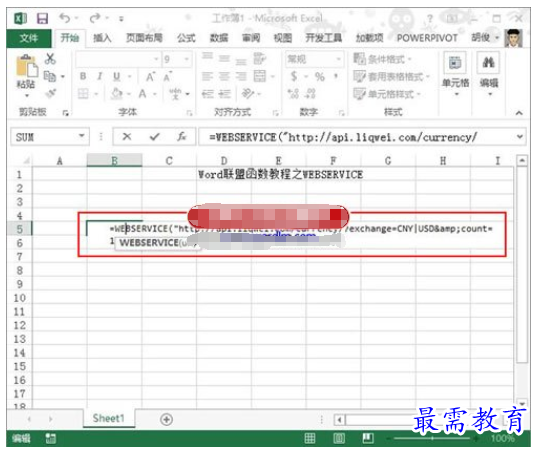Increase indent

225,93
